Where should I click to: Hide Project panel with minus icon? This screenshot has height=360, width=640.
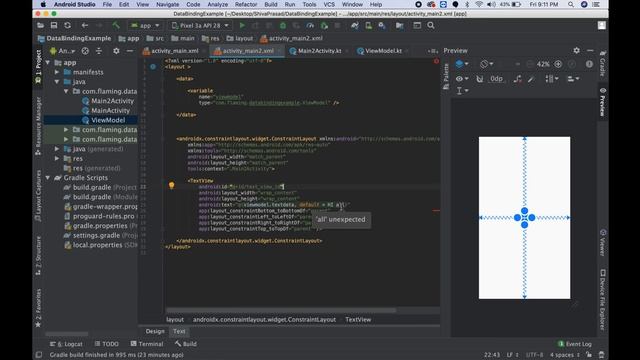pos(130,51)
